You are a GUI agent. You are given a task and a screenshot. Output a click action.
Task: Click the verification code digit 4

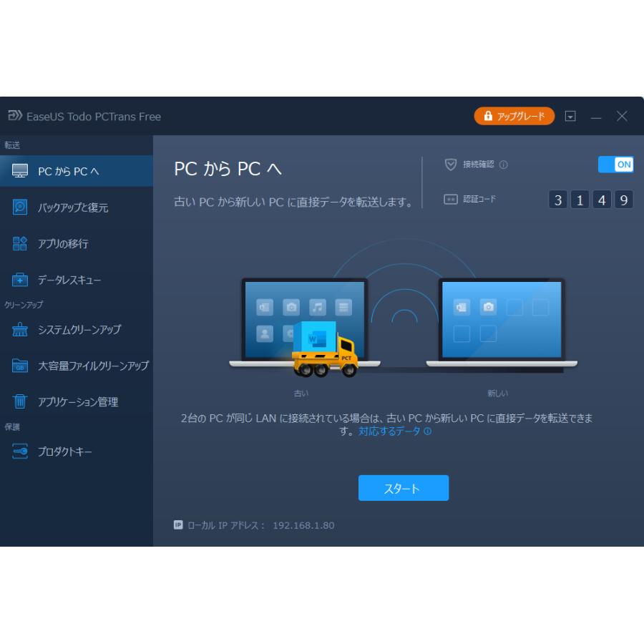click(602, 200)
